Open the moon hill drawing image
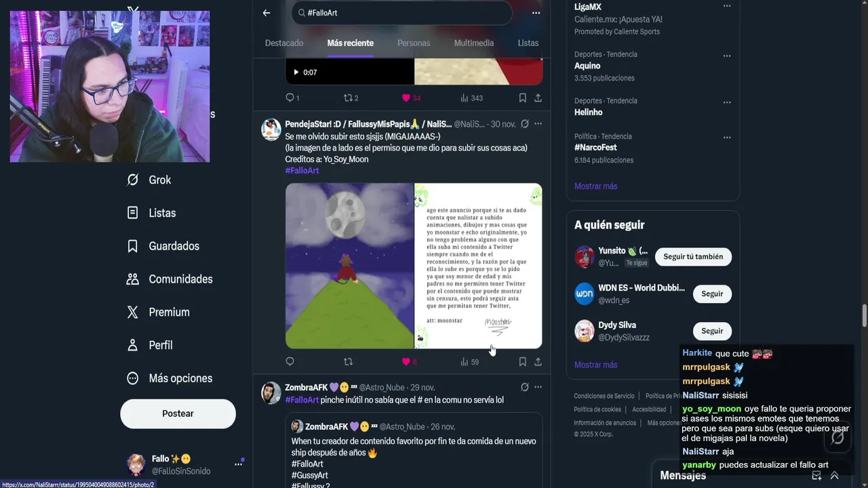Viewport: 868px width, 488px height. 349,266
